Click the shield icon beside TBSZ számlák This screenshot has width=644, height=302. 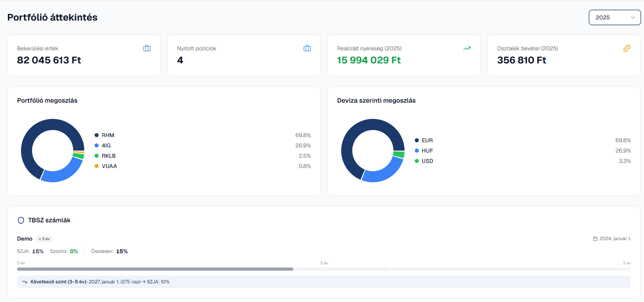click(21, 220)
